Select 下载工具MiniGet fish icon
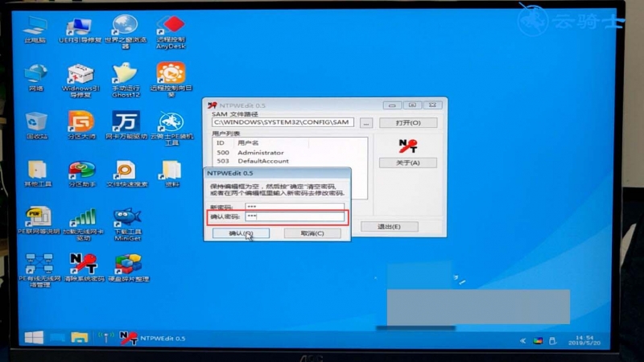644x362 pixels. pos(128,224)
